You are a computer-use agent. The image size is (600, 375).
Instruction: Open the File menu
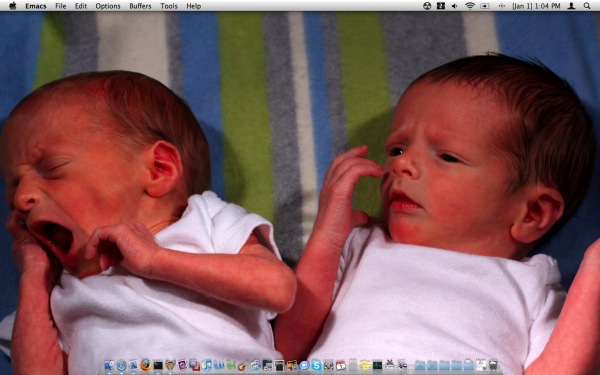60,6
